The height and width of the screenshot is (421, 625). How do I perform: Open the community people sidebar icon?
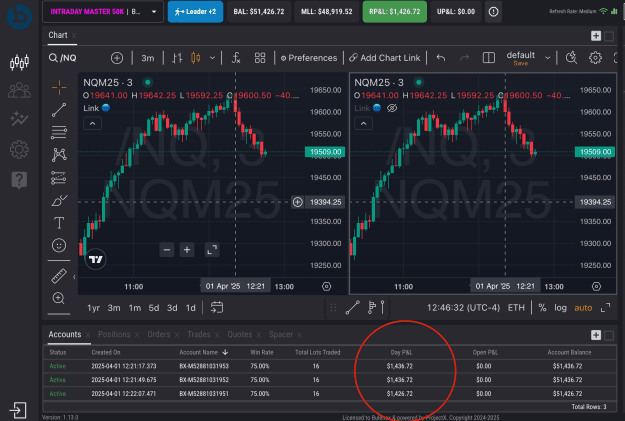19,90
